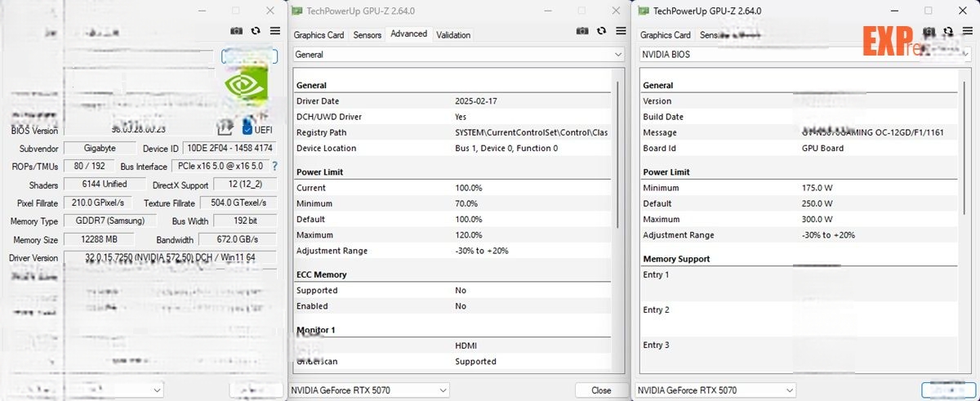
Task: Select Entry 3 under Memory Support
Action: 799,354
